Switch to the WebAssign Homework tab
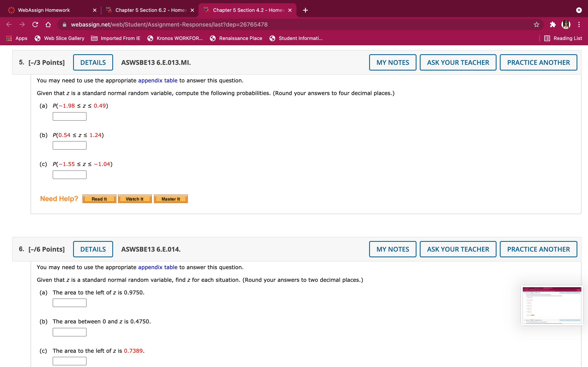588x367 pixels. coord(44,10)
